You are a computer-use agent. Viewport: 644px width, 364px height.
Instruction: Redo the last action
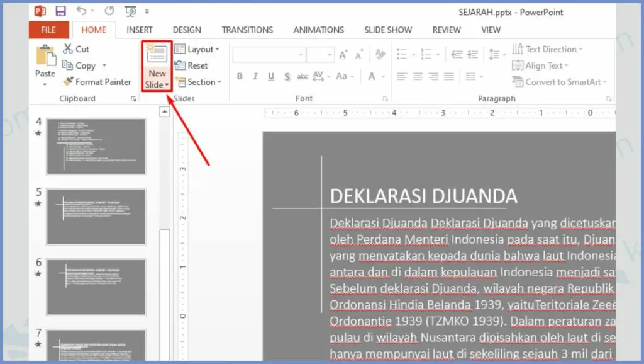[109, 11]
